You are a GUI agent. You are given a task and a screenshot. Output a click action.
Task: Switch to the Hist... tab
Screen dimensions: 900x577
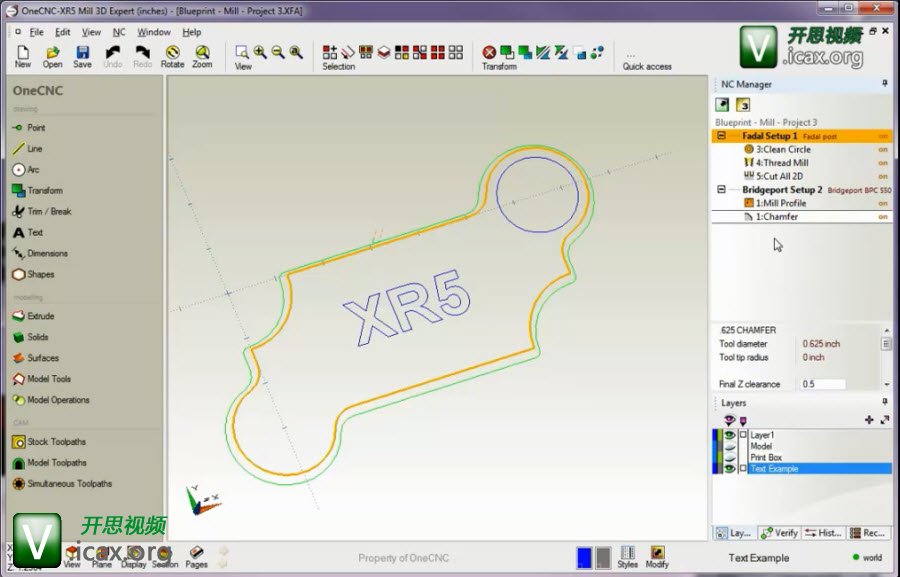(823, 533)
